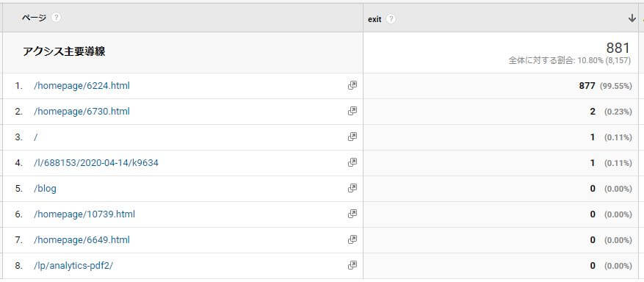Screen dimensions: 644x282
Task: Click the root page / link
Action: pyautogui.click(x=36, y=137)
